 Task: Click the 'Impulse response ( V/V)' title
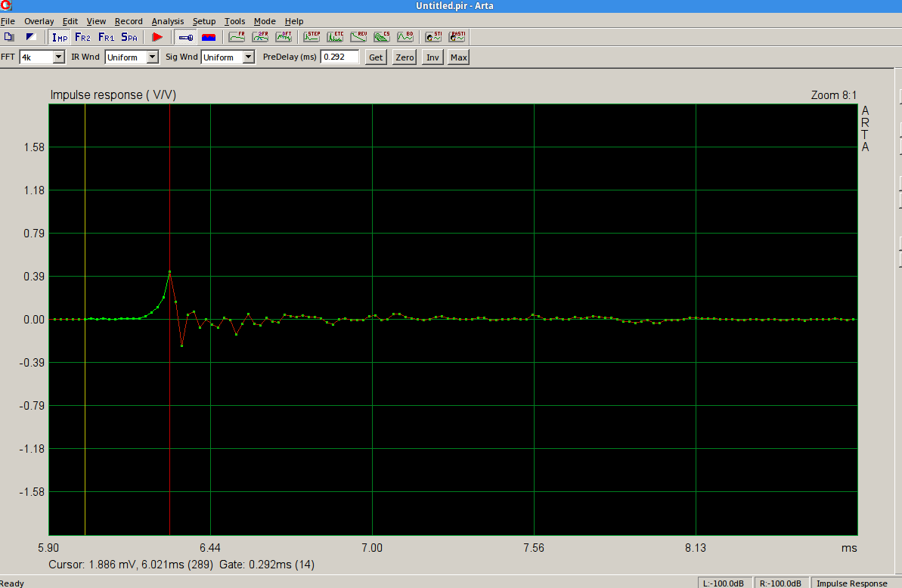pyautogui.click(x=113, y=94)
